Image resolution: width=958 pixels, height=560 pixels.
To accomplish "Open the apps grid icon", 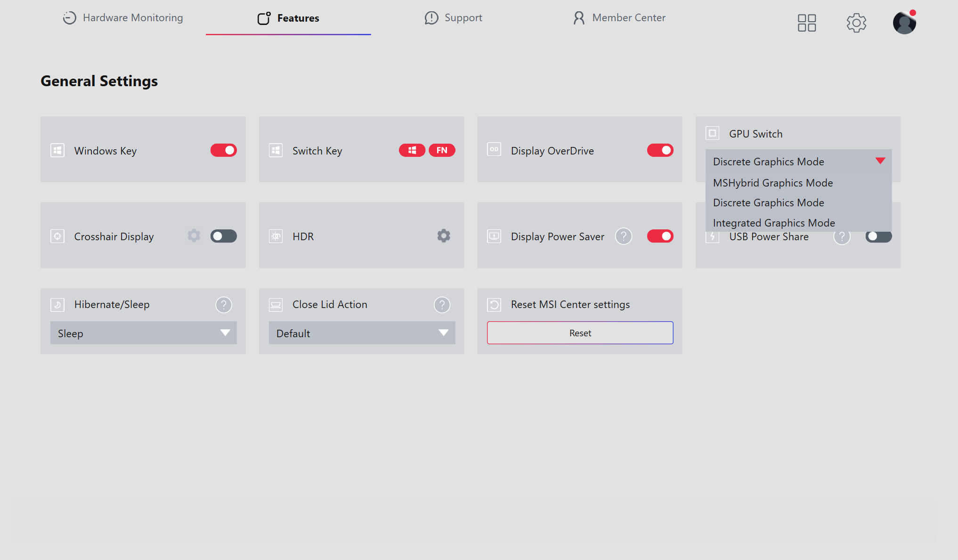I will [x=806, y=23].
